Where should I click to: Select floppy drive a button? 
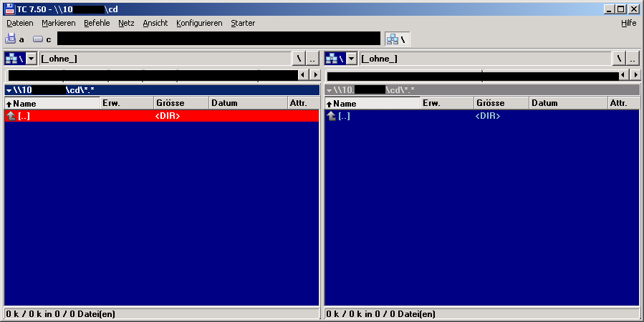pyautogui.click(x=15, y=39)
